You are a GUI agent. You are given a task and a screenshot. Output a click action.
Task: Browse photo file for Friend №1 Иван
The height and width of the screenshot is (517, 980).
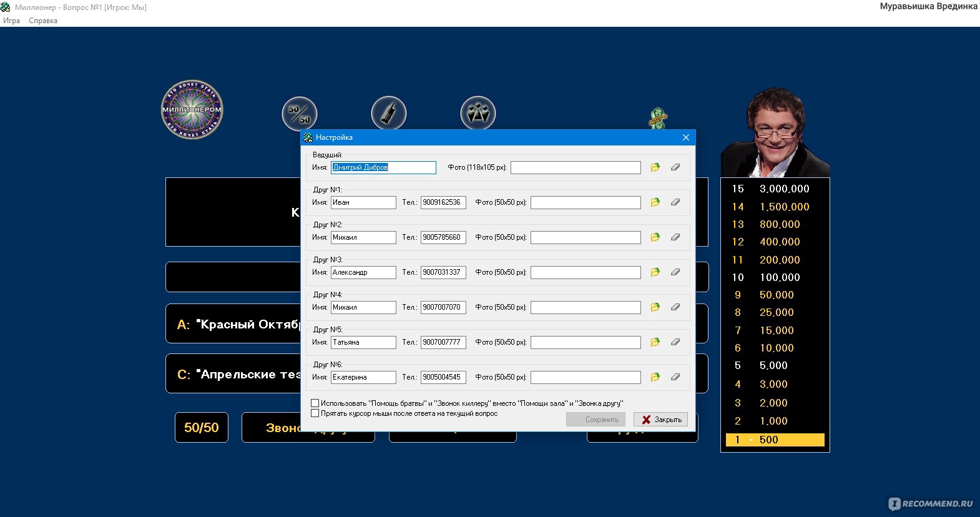pos(655,202)
